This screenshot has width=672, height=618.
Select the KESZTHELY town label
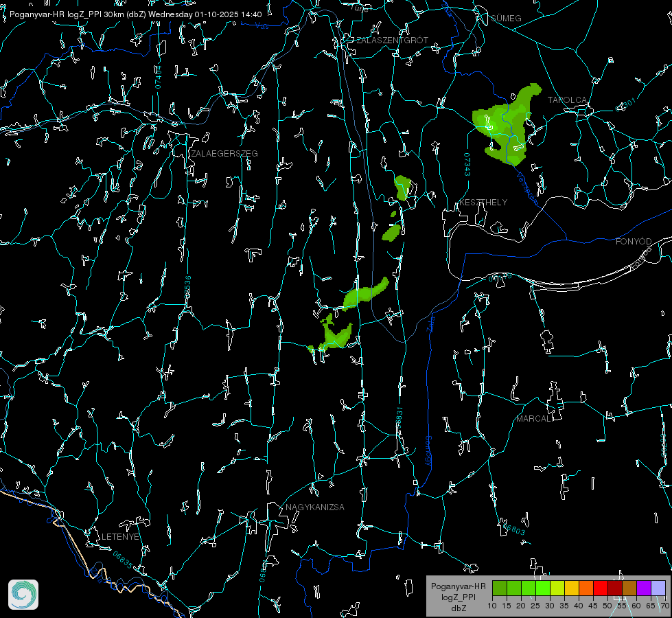click(483, 202)
